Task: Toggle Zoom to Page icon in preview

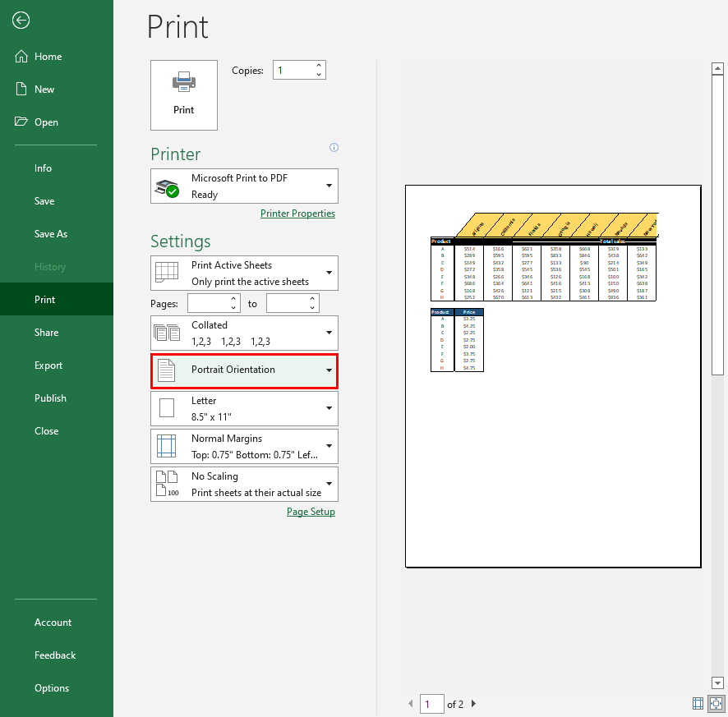Action: tap(715, 703)
